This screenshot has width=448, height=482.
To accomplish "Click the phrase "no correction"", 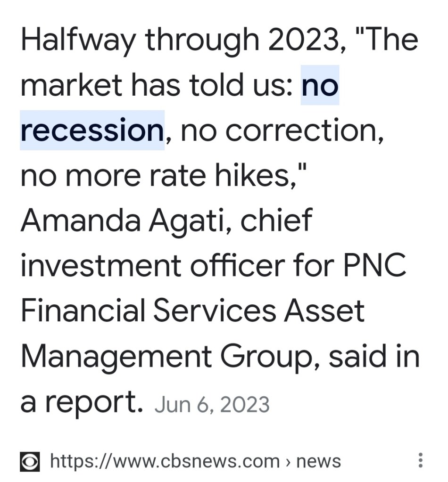I will 282,130.
